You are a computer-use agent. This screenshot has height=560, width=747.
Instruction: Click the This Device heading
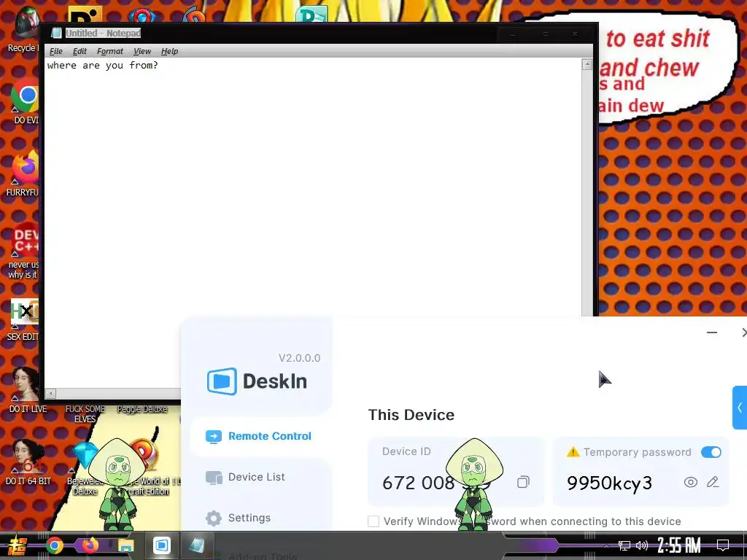point(411,415)
